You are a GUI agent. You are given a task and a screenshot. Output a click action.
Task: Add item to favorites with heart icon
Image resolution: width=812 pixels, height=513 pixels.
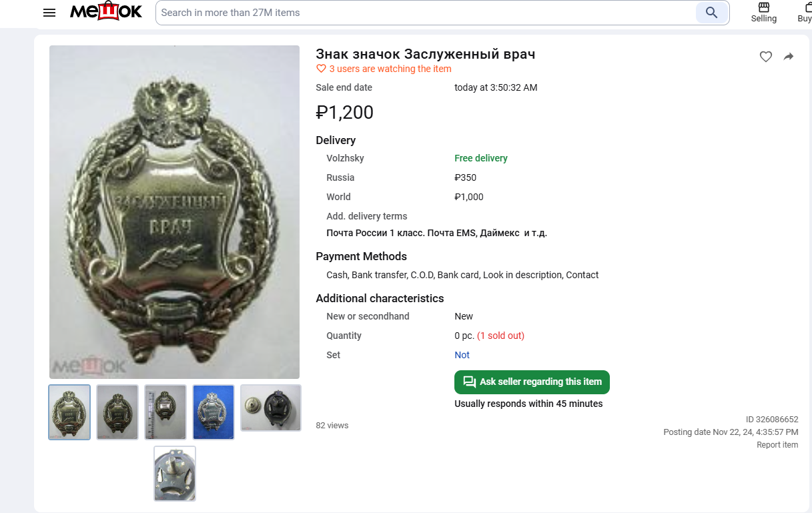[x=766, y=57]
